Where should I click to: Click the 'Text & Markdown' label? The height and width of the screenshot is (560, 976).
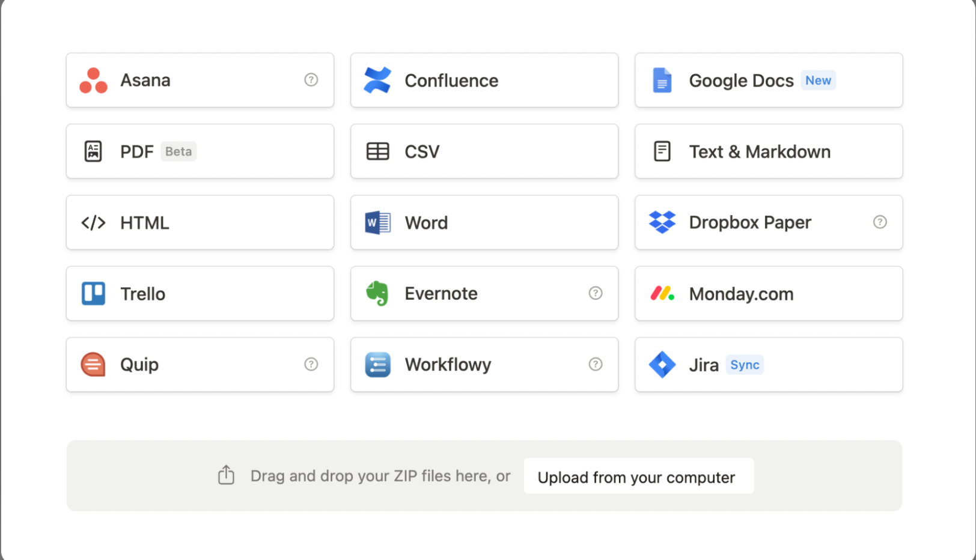point(760,152)
